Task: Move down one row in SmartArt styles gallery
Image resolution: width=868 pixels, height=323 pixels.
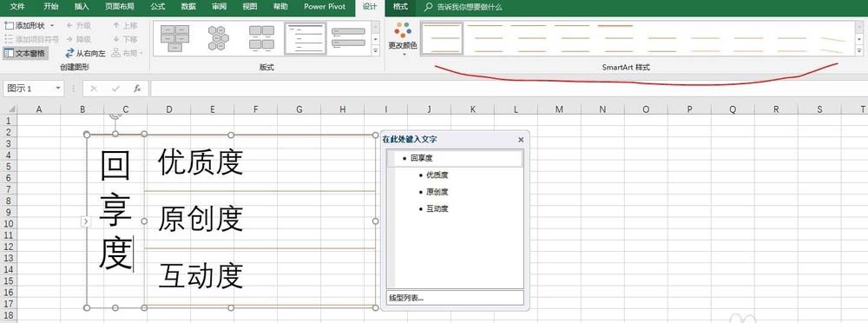Action: tap(858, 39)
